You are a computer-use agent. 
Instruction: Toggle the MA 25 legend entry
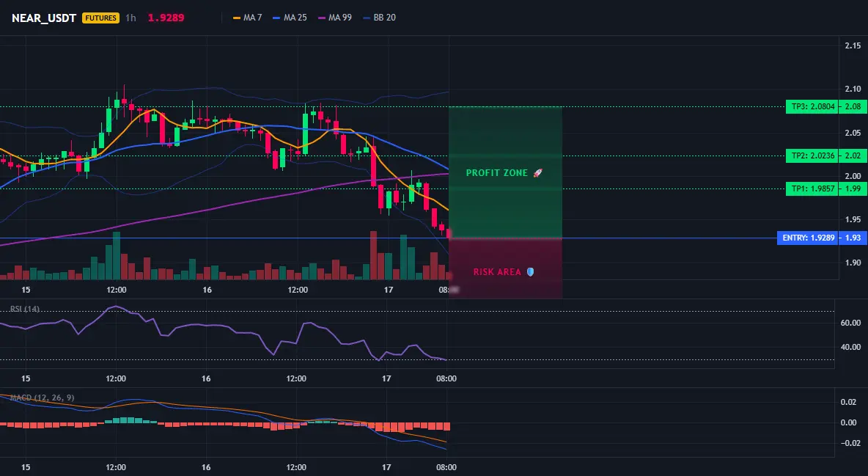pos(290,18)
